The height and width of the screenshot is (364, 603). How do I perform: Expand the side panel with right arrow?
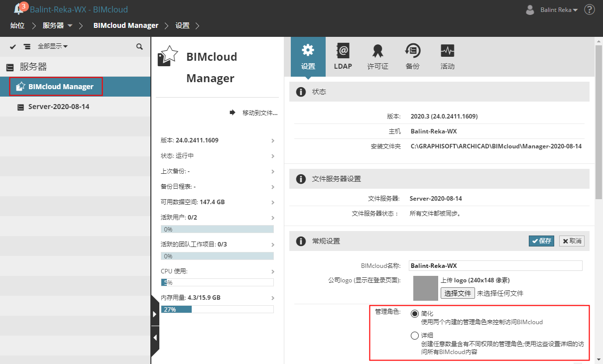coord(155,314)
